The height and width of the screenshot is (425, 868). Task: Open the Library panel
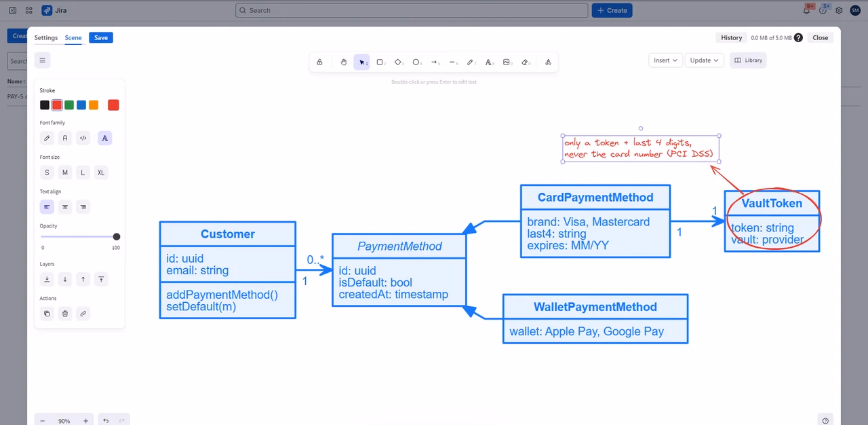click(x=749, y=60)
